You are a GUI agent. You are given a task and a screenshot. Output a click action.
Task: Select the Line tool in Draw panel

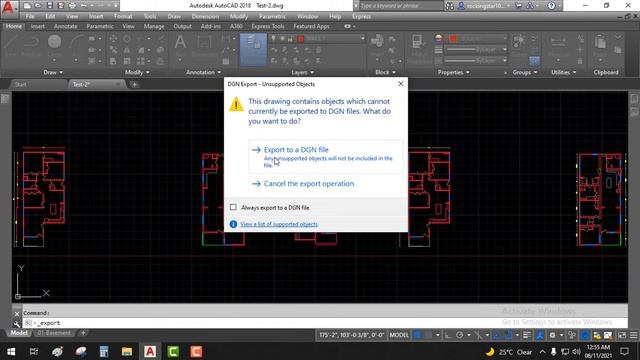[11, 45]
